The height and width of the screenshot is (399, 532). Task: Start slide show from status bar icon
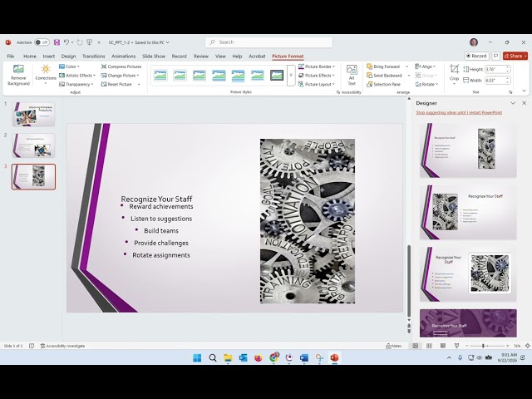point(456,346)
